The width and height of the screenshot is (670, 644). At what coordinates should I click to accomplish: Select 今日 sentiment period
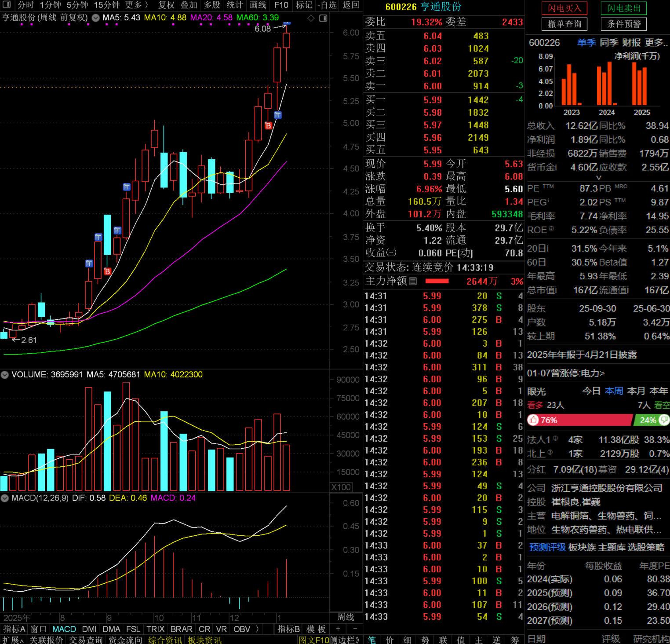(591, 391)
